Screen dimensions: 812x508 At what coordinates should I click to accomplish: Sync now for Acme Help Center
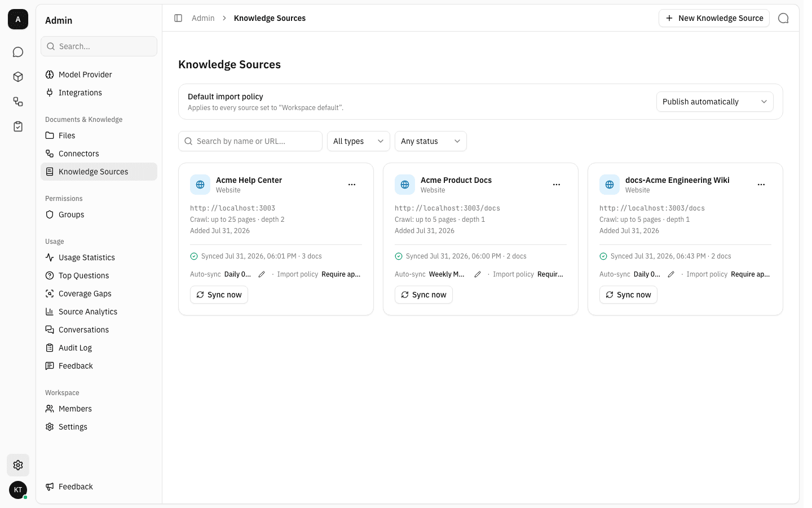click(x=219, y=295)
